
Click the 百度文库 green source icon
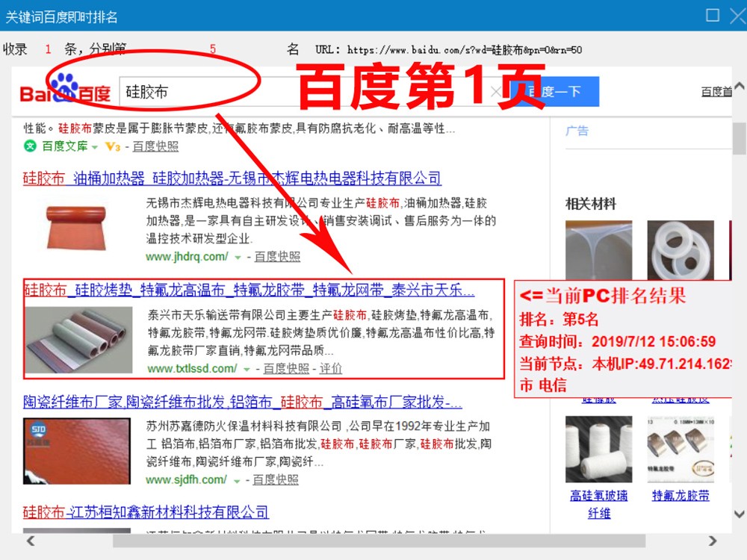(30, 146)
